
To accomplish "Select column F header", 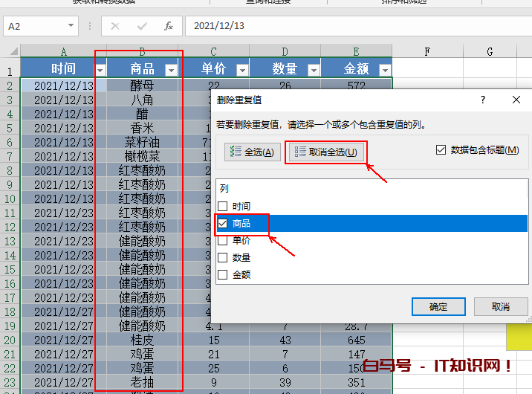I will (427, 51).
